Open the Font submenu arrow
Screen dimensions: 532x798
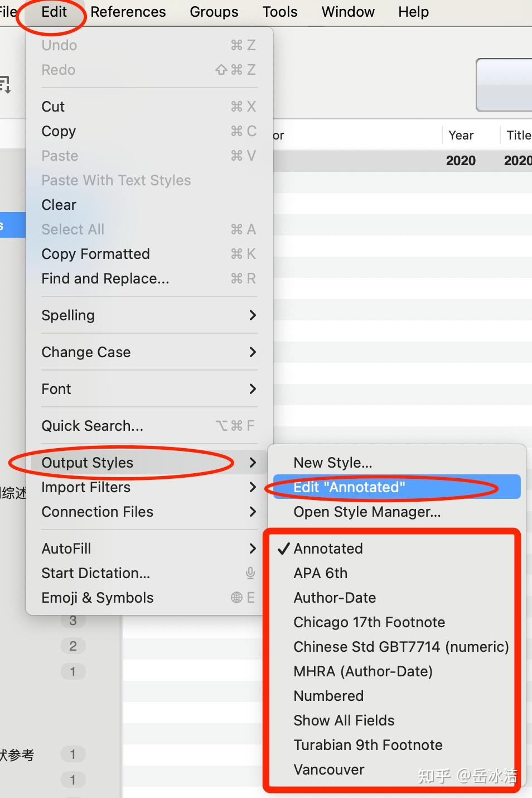(253, 389)
